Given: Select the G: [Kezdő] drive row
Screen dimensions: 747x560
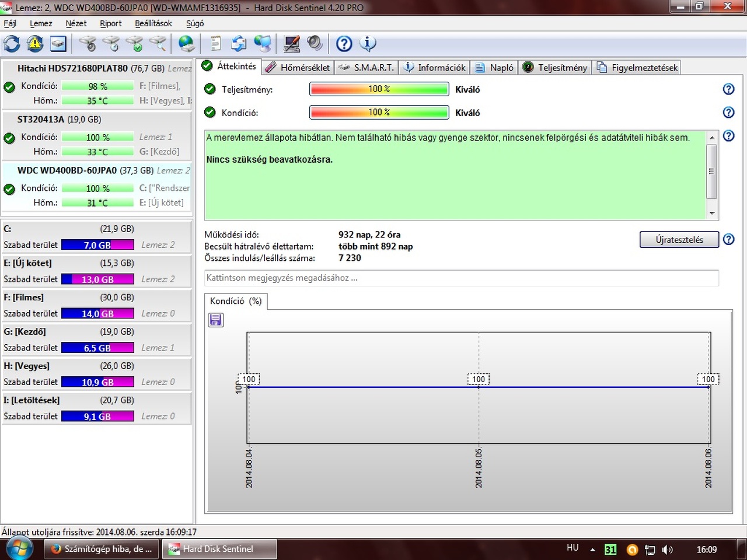Looking at the screenshot, I should (x=97, y=340).
